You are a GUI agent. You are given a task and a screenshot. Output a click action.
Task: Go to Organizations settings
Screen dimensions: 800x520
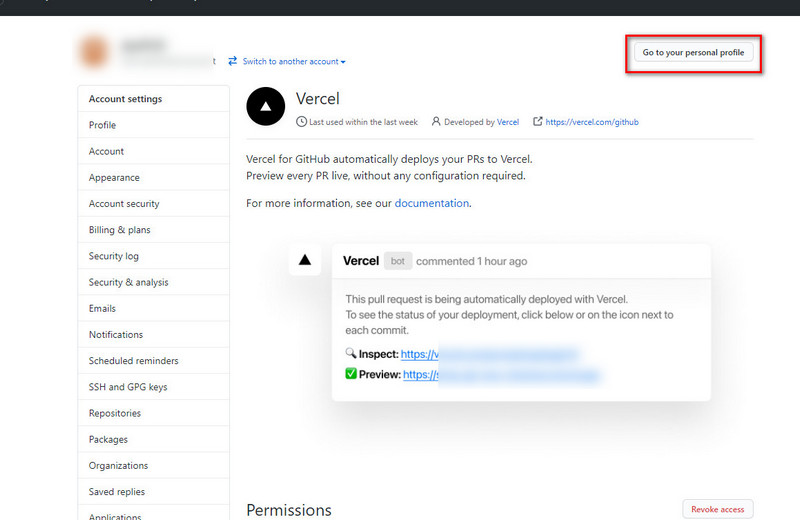coord(154,465)
